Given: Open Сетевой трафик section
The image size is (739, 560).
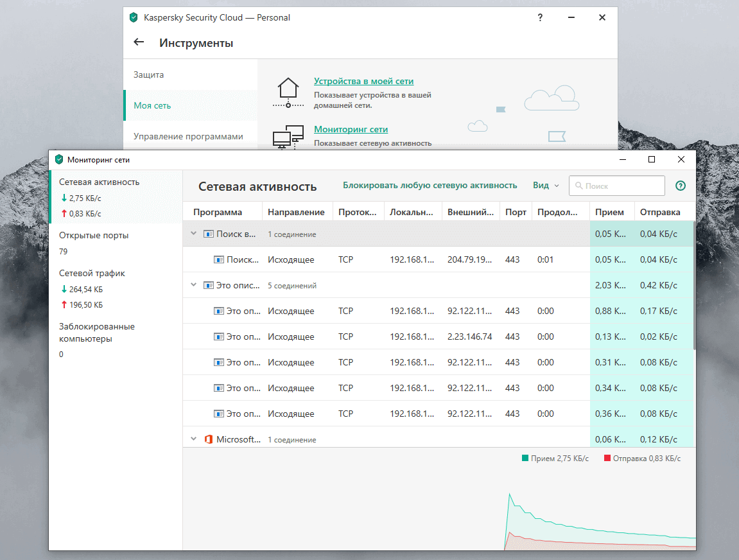Looking at the screenshot, I should (92, 274).
